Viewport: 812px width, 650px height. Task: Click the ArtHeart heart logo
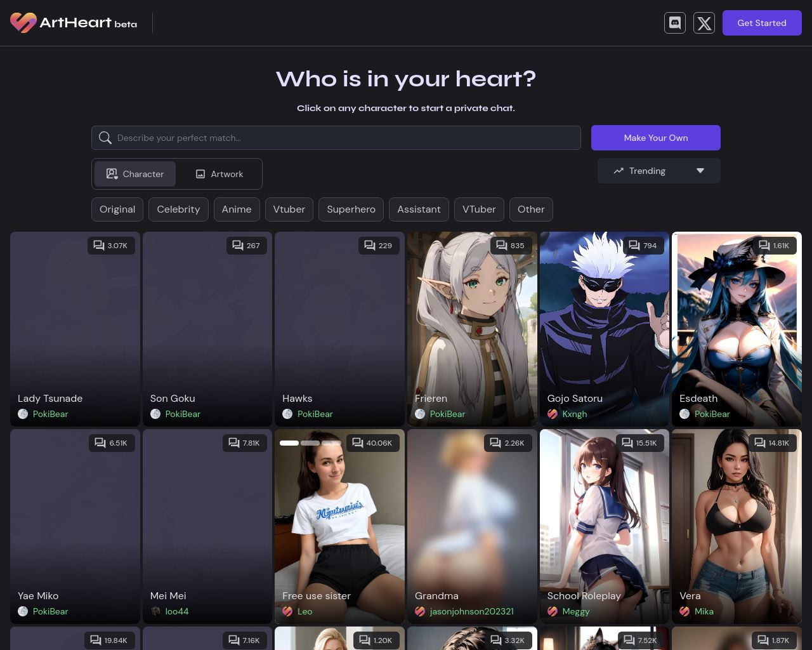pos(23,23)
